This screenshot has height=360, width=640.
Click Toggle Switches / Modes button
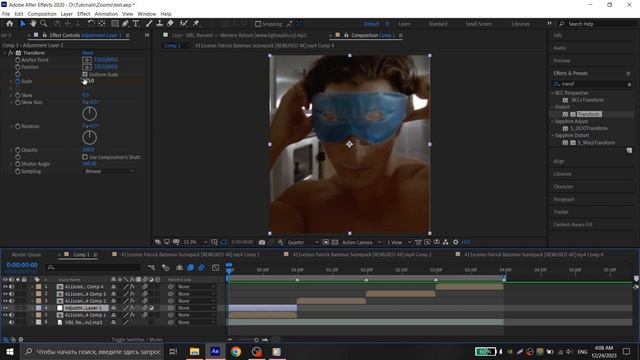coord(137,340)
